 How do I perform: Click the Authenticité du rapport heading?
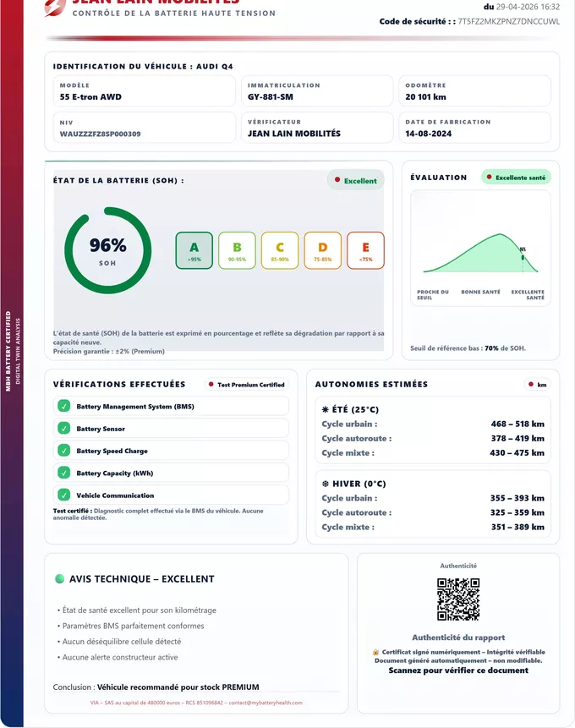coord(458,638)
